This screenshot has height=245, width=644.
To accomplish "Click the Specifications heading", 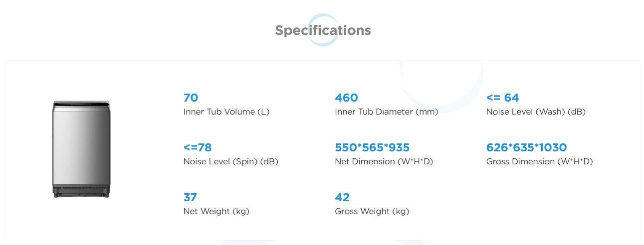I will coord(323,30).
